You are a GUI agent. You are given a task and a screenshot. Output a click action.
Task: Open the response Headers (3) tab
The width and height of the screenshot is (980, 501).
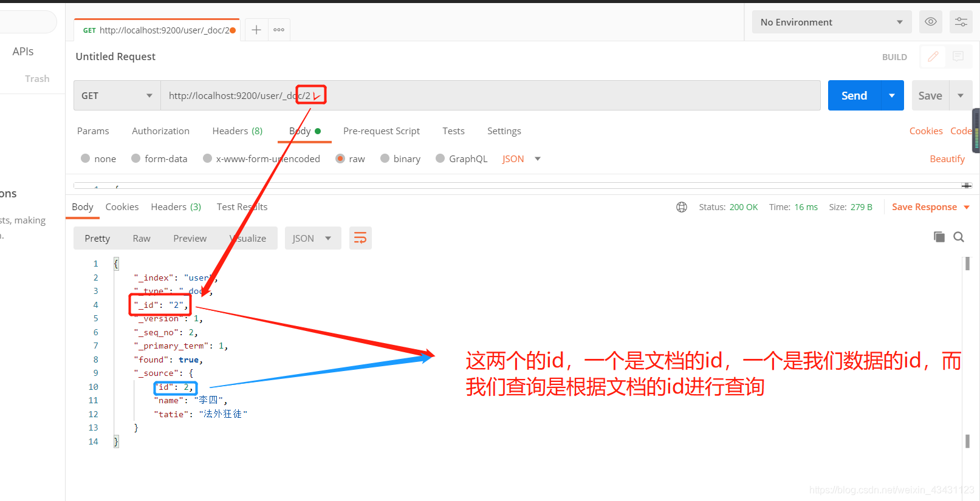click(176, 206)
